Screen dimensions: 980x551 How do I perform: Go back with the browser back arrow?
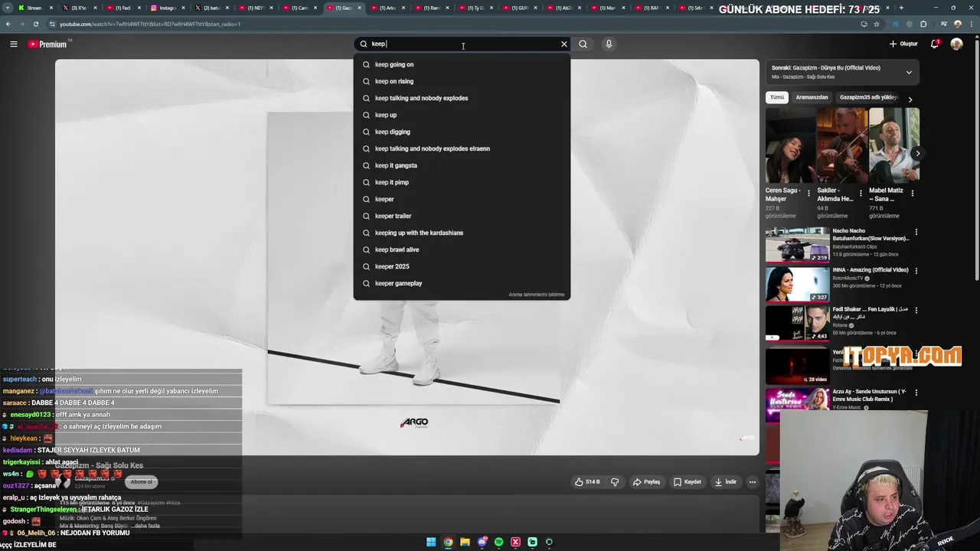8,24
